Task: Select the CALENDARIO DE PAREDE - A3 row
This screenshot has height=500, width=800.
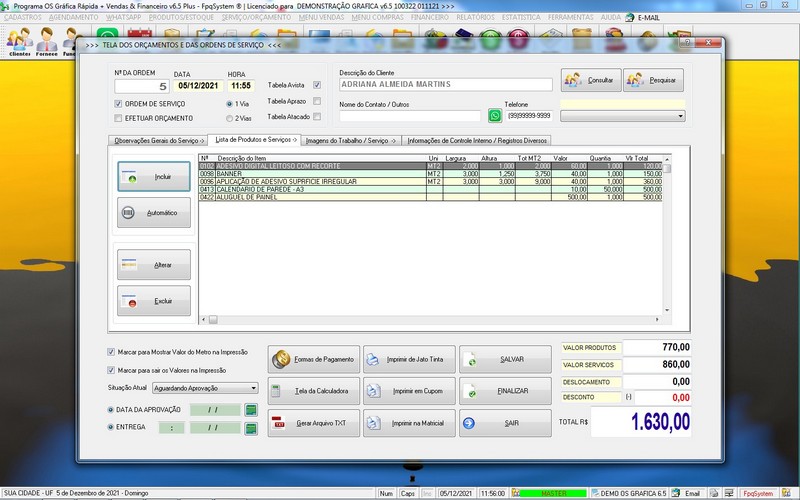Action: pyautogui.click(x=430, y=189)
